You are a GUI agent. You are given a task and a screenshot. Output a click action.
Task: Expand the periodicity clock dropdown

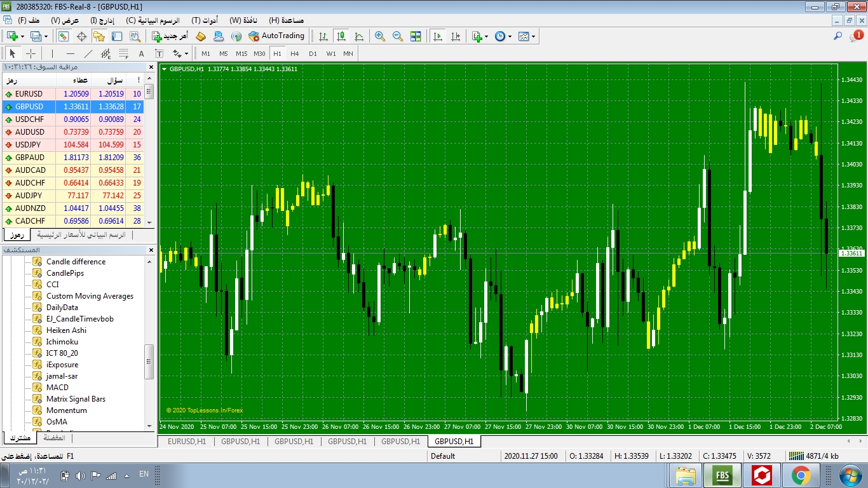[510, 36]
